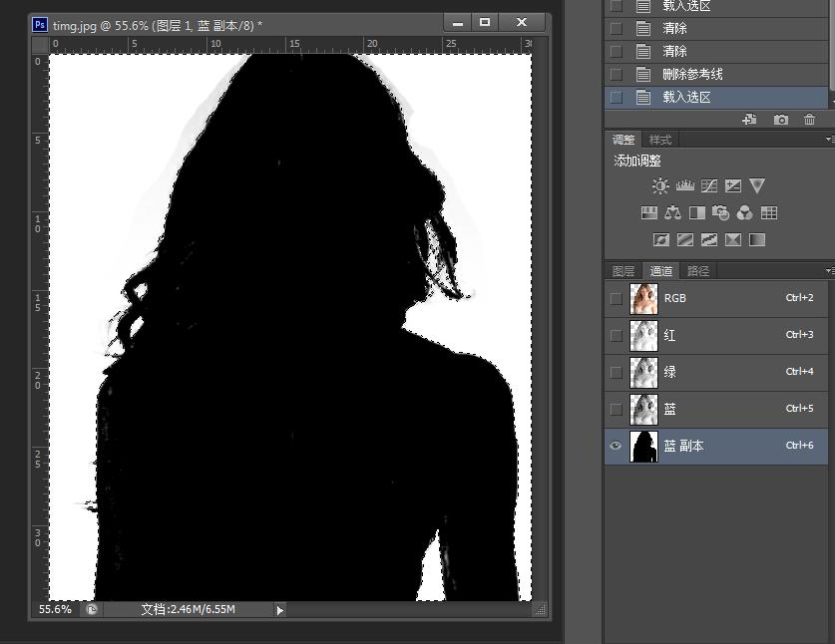
Task: Expand the status bar options arrow
Action: pos(279,609)
